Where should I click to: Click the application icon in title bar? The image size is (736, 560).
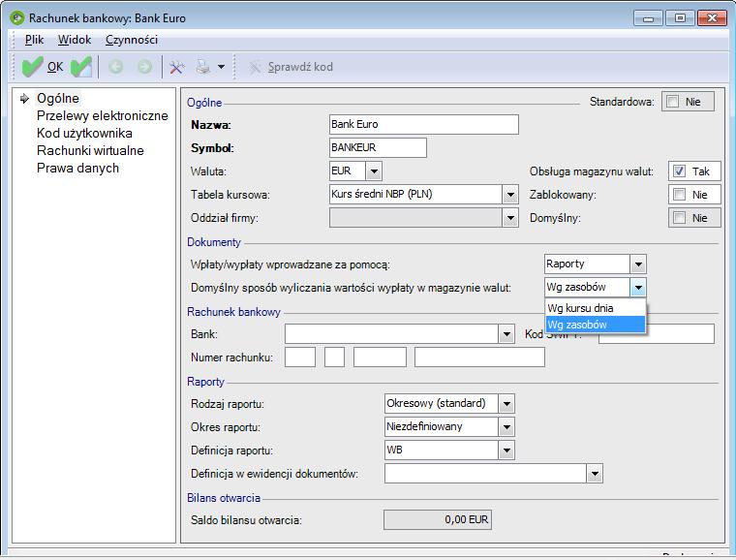pyautogui.click(x=16, y=18)
